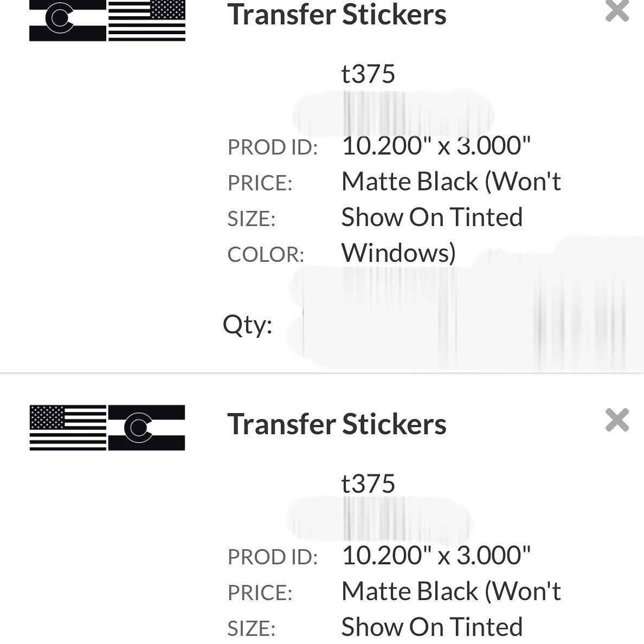
Task: Open first Transfer Stickers product title
Action: click(x=337, y=15)
